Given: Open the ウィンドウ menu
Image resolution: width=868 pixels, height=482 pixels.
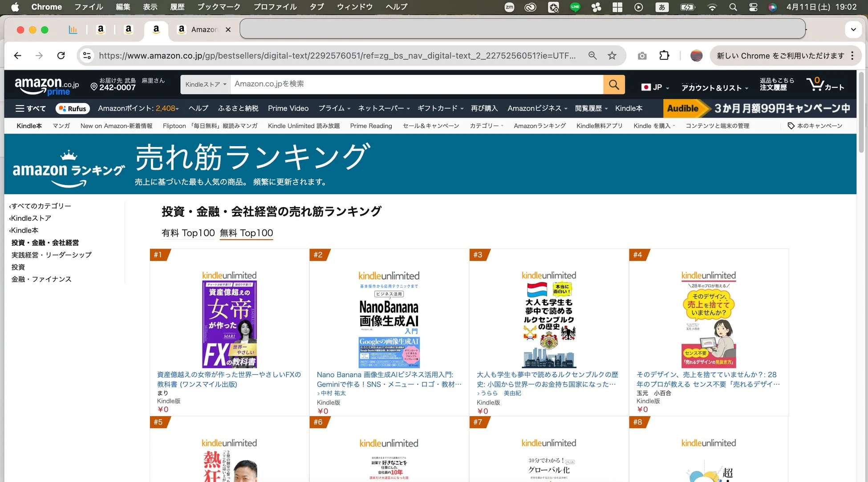Looking at the screenshot, I should pos(355,7).
